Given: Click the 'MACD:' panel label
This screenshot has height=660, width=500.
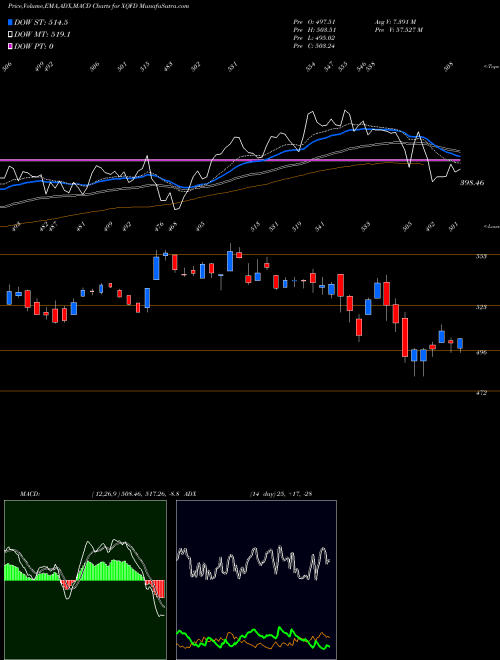Looking at the screenshot, I should coord(29,494).
